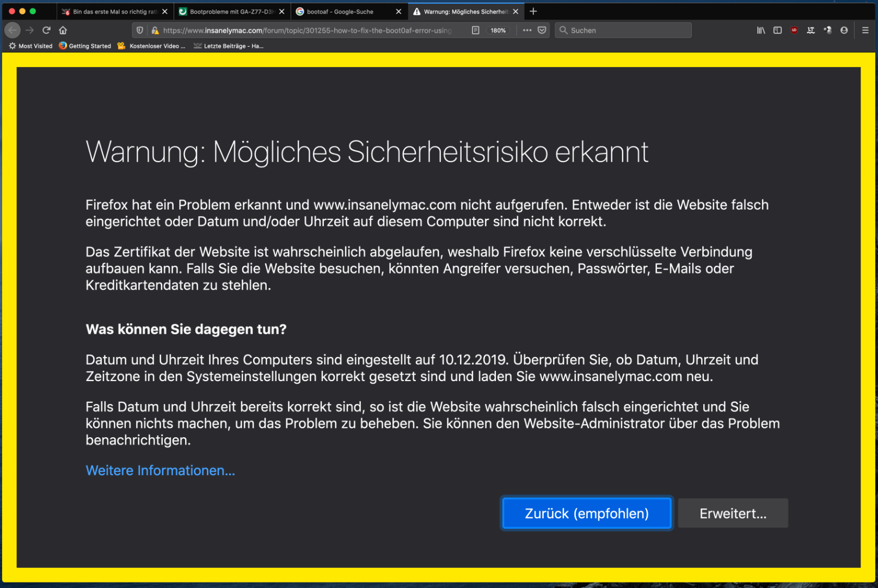Click the Suchen search field
This screenshot has width=878, height=588.
coord(623,30)
